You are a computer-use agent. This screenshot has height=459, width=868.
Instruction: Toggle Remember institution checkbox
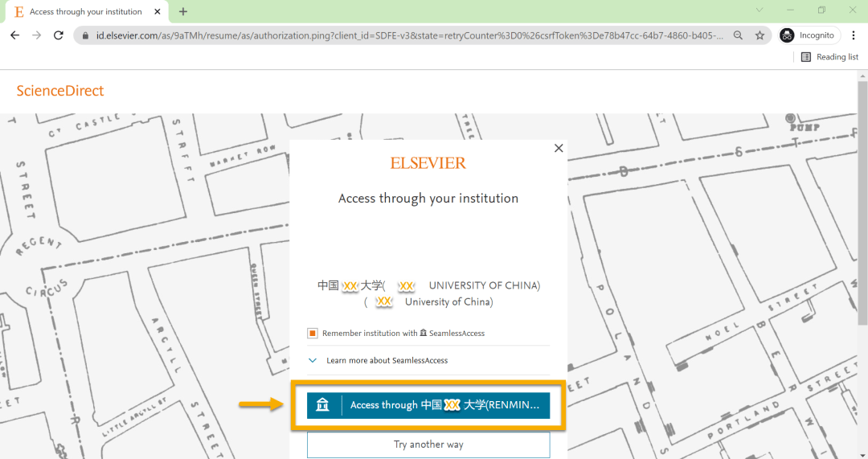coord(313,333)
